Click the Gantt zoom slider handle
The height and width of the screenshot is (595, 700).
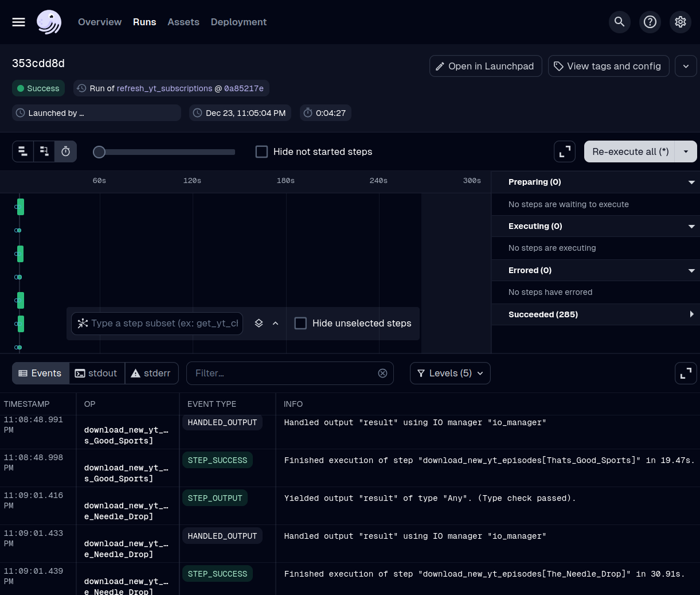tap(99, 151)
